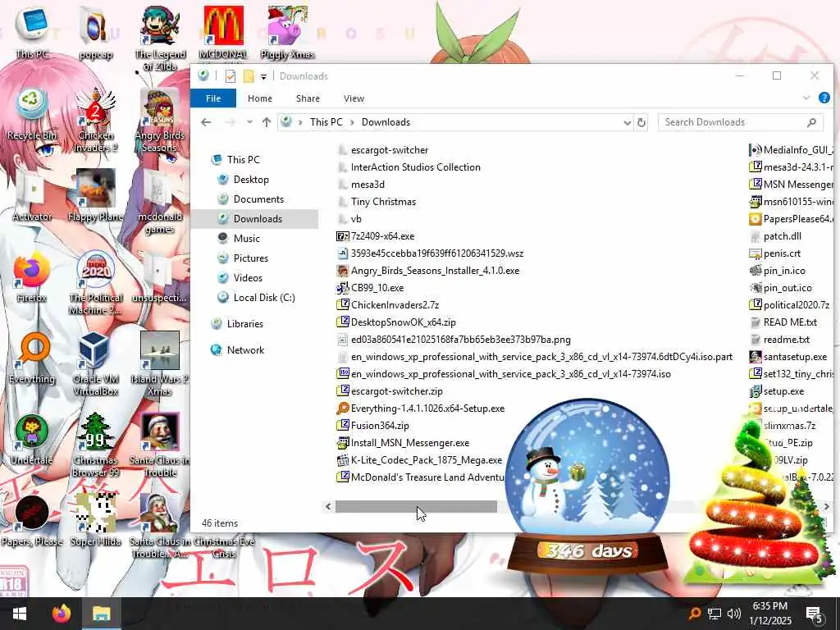
Task: Click the File Explorer taskbar button
Action: point(101,613)
